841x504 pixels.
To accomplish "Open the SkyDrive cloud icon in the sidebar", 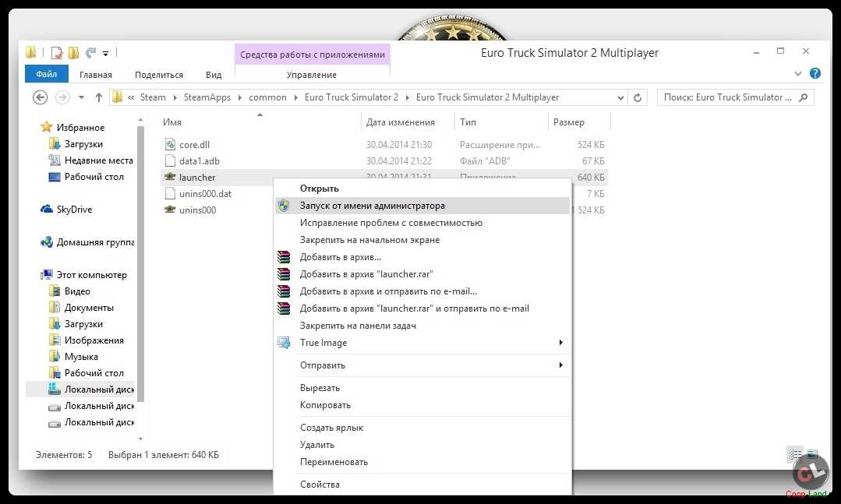I will click(x=47, y=209).
